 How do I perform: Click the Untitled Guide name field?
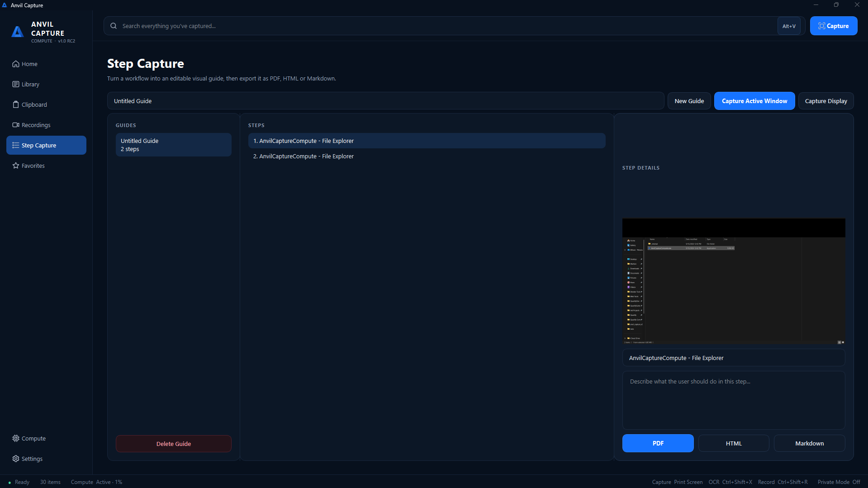385,101
